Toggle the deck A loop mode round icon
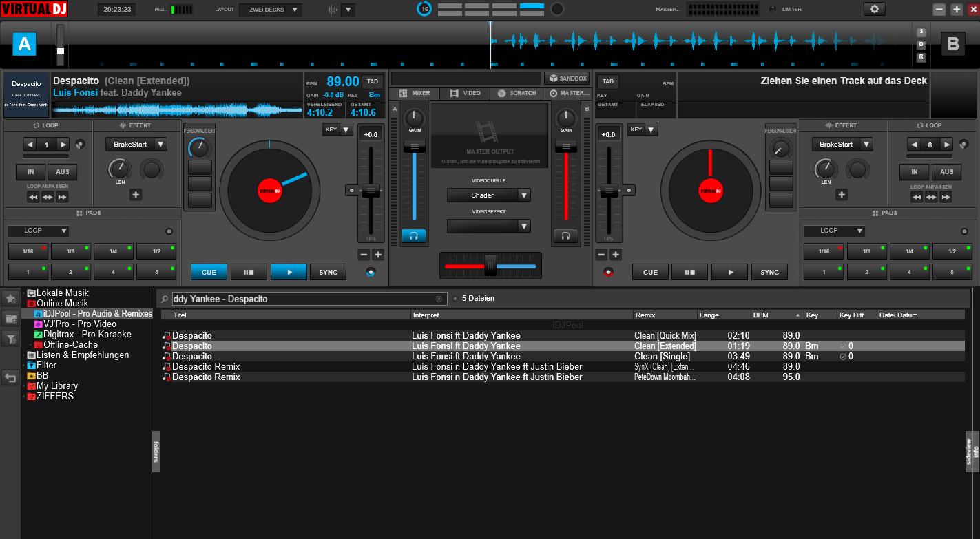 (x=81, y=145)
